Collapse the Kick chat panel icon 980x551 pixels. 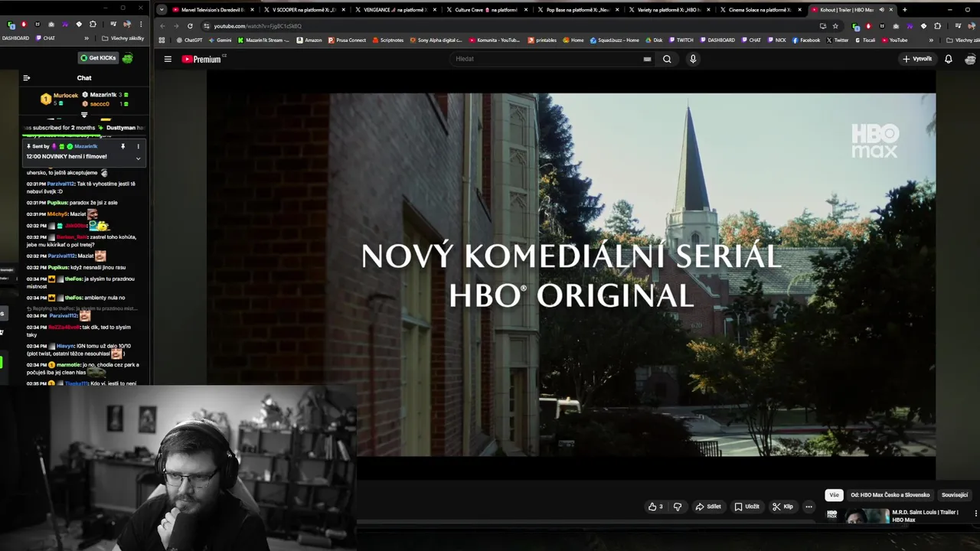point(26,77)
